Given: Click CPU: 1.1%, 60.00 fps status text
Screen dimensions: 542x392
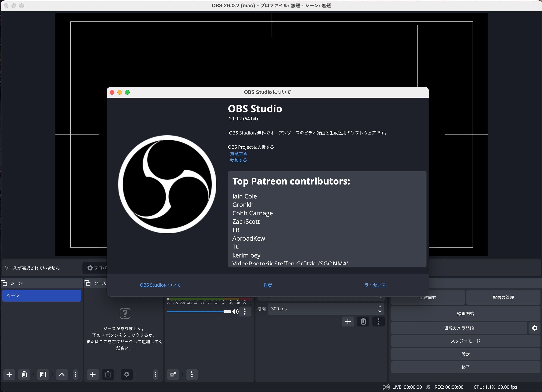Looking at the screenshot, I should (495, 387).
